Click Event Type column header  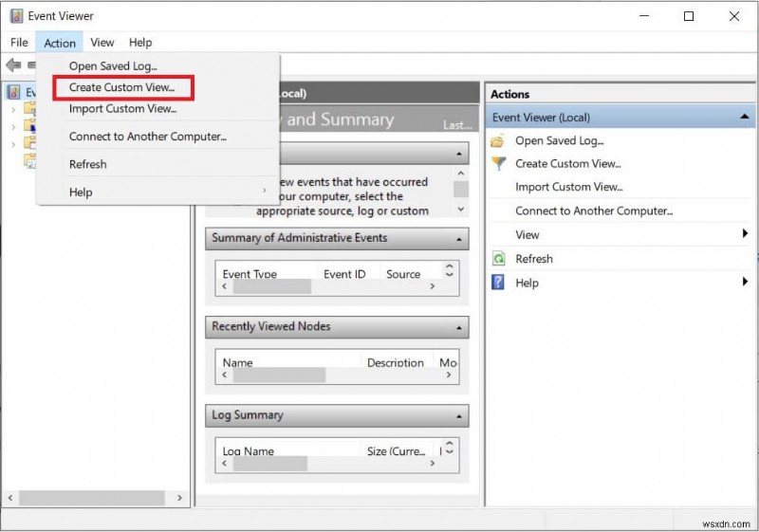pos(250,274)
